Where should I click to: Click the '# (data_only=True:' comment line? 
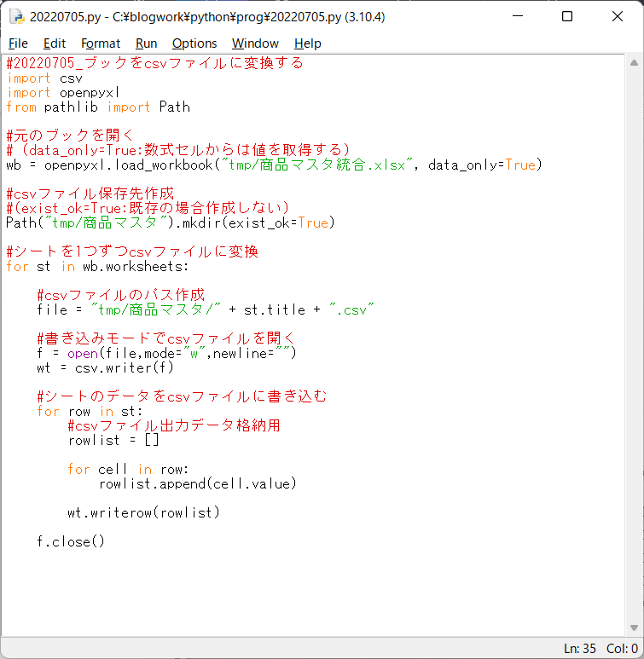(178, 150)
